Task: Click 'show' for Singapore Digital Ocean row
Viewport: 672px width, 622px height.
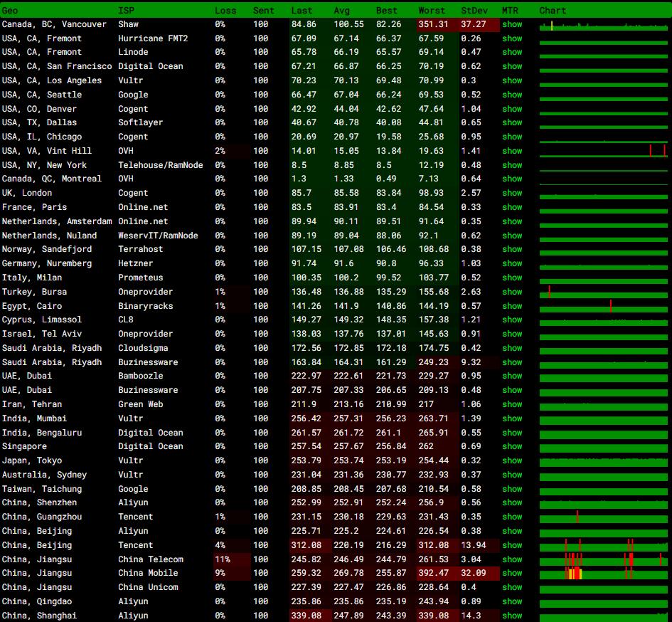Action: coord(512,446)
